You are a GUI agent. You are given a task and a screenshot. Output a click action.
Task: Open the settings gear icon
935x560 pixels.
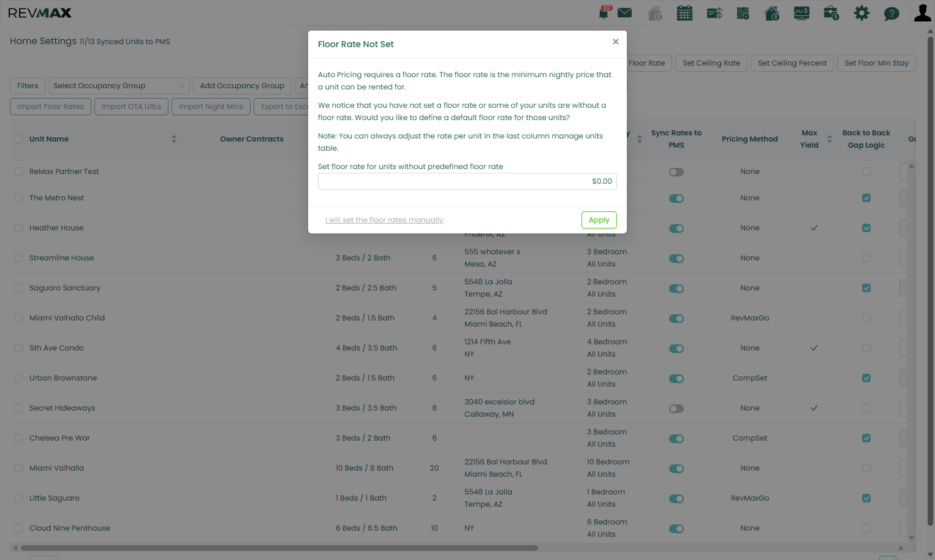tap(861, 13)
